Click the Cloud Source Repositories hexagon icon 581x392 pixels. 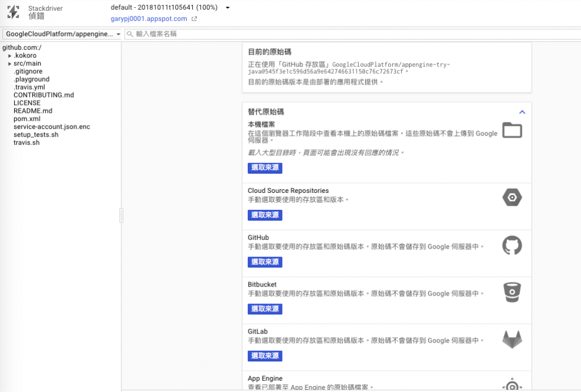(512, 197)
